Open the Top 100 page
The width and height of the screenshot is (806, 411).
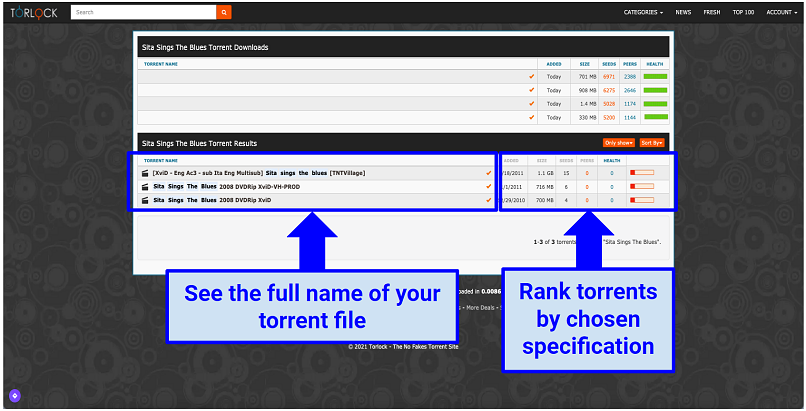tap(743, 12)
